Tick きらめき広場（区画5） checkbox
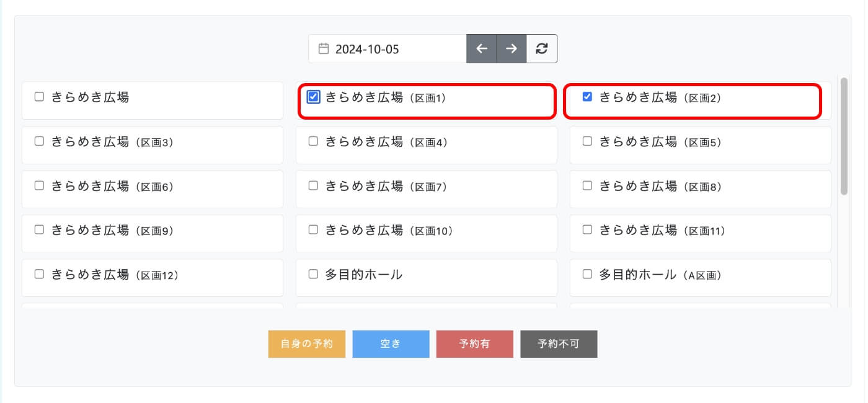The height and width of the screenshot is (403, 868). (x=588, y=141)
